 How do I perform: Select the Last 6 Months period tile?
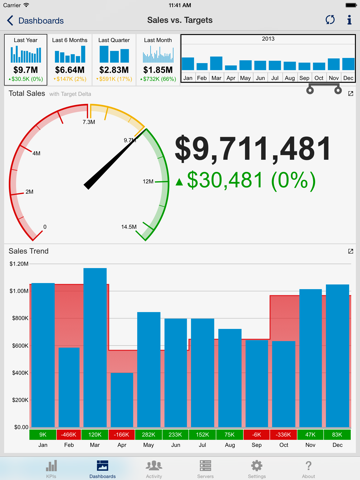click(x=70, y=59)
